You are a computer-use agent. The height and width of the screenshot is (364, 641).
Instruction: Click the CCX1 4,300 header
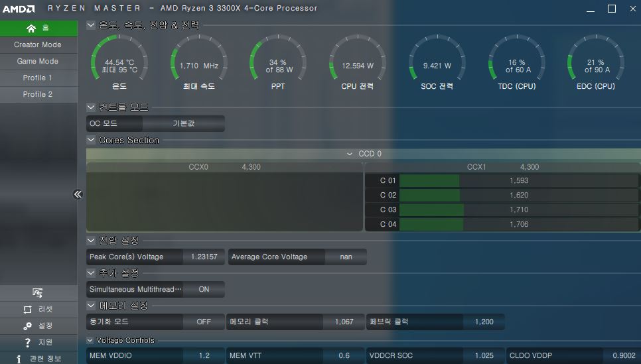(503, 167)
